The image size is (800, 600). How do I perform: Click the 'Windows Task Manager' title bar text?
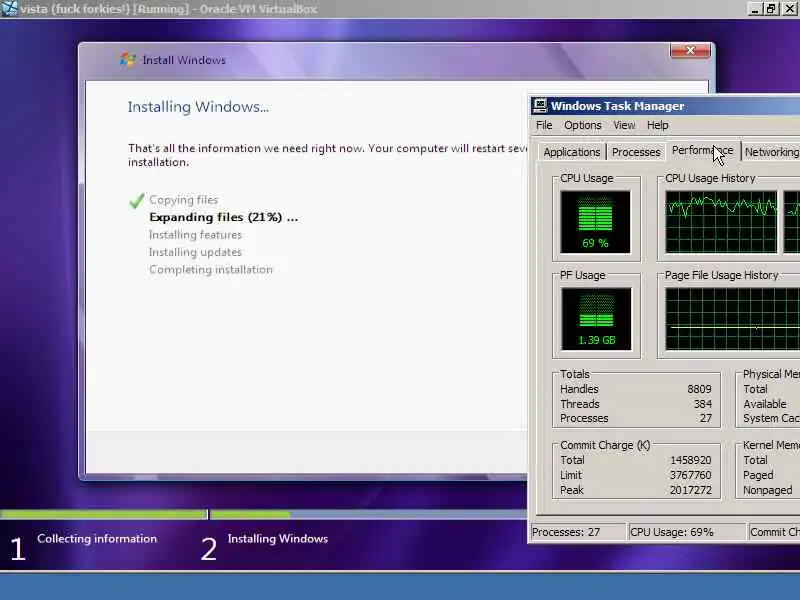coord(617,106)
